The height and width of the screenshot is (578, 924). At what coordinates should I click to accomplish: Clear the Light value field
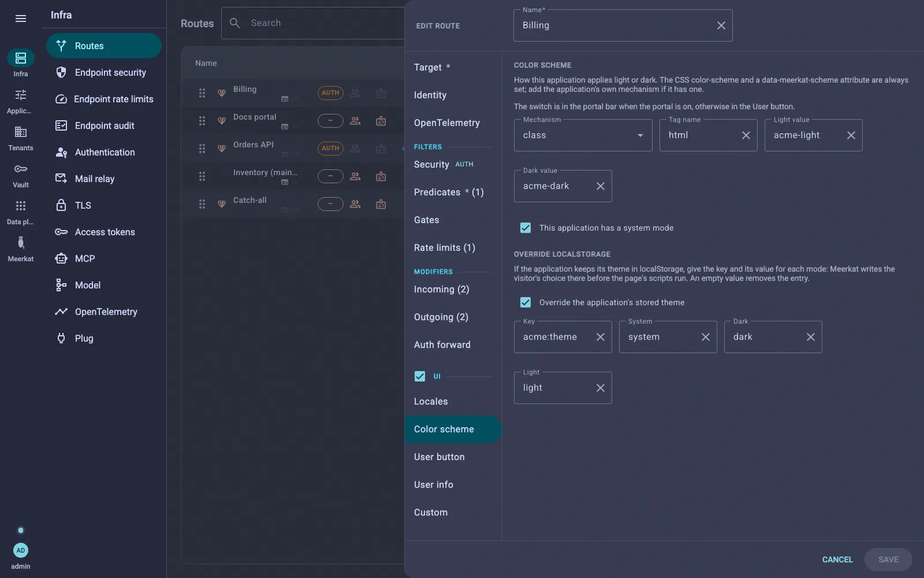[851, 135]
